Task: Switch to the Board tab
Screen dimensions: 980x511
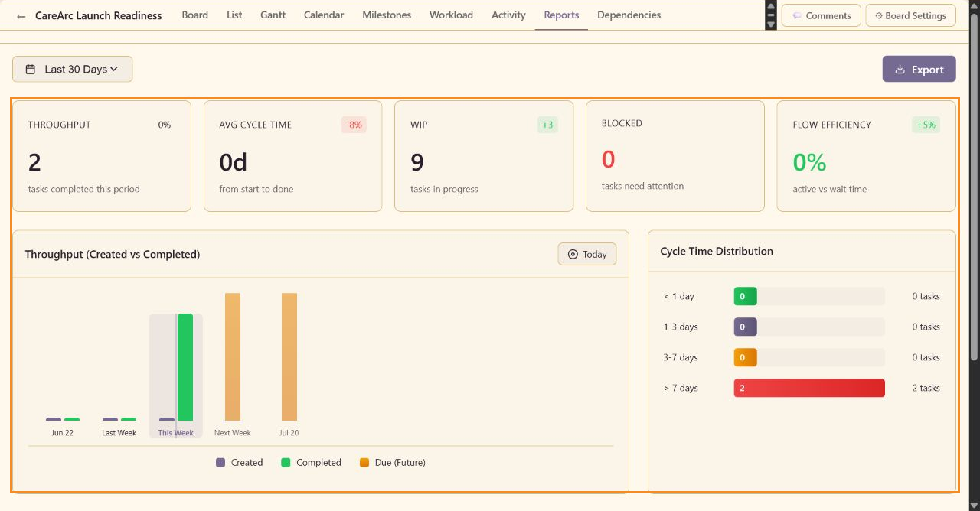Action: point(195,15)
